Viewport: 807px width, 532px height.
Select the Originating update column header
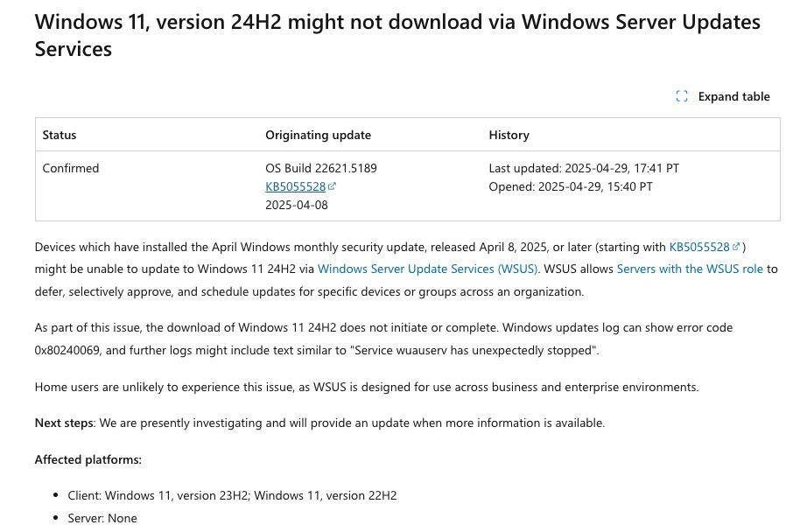318,135
